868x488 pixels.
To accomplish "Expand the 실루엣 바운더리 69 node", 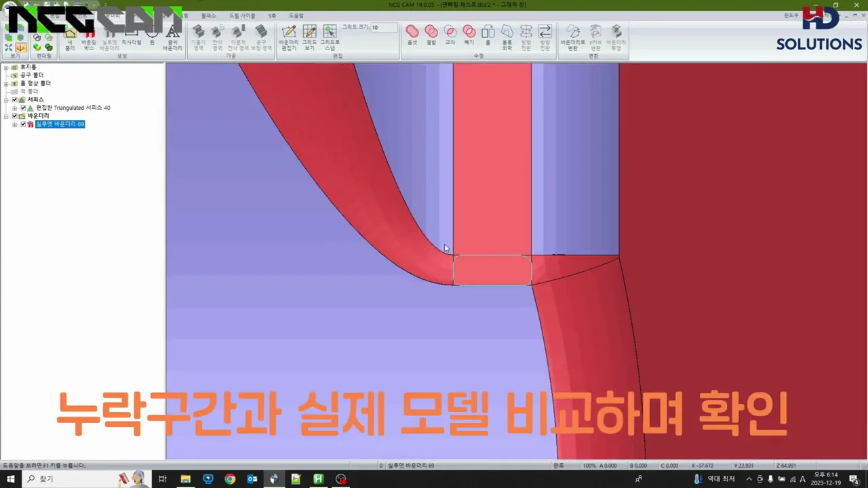I will (x=14, y=124).
